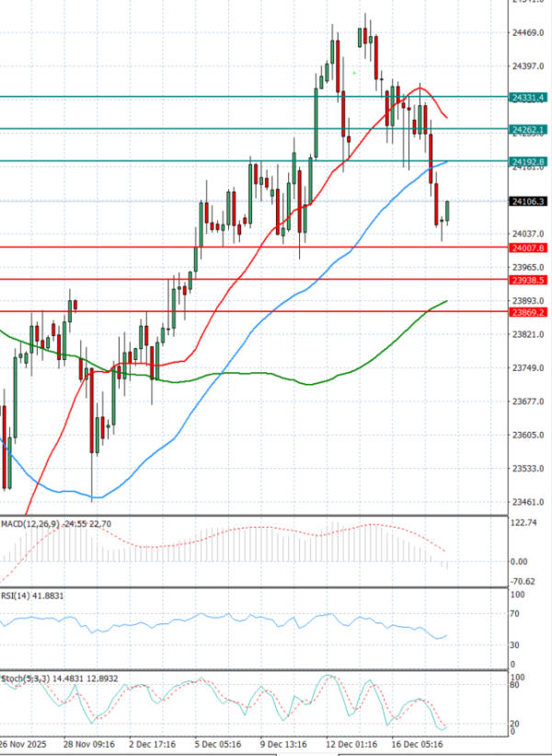The height and width of the screenshot is (756, 552).
Task: Select the 5 Dec 05:16 time label
Action: pyautogui.click(x=218, y=743)
